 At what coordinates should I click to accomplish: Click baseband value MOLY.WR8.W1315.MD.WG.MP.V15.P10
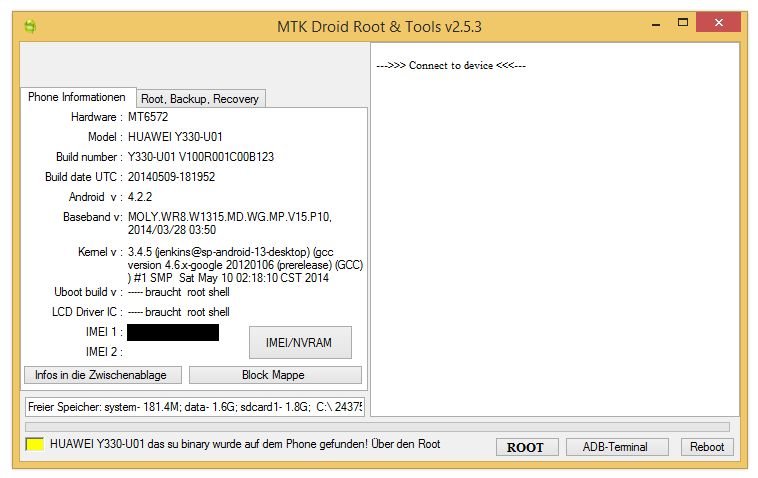pyautogui.click(x=230, y=223)
